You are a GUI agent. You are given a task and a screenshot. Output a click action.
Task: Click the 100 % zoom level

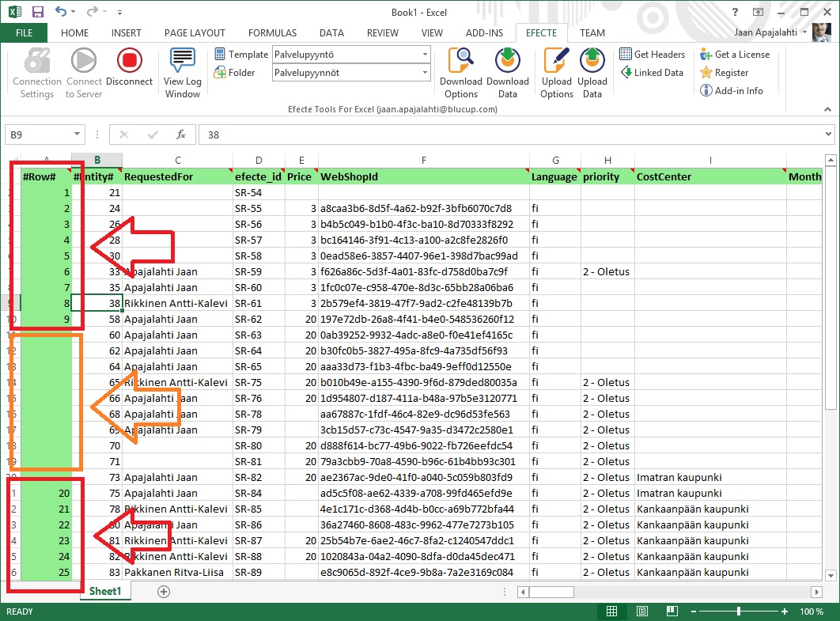[811, 612]
